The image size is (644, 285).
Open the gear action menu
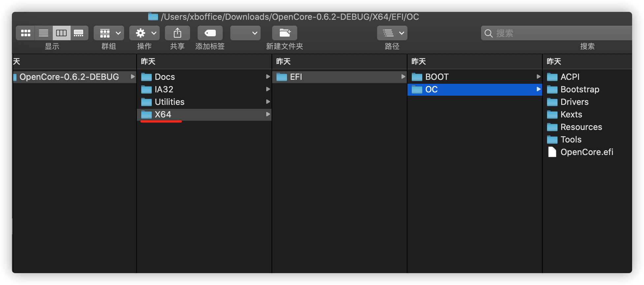(x=145, y=33)
